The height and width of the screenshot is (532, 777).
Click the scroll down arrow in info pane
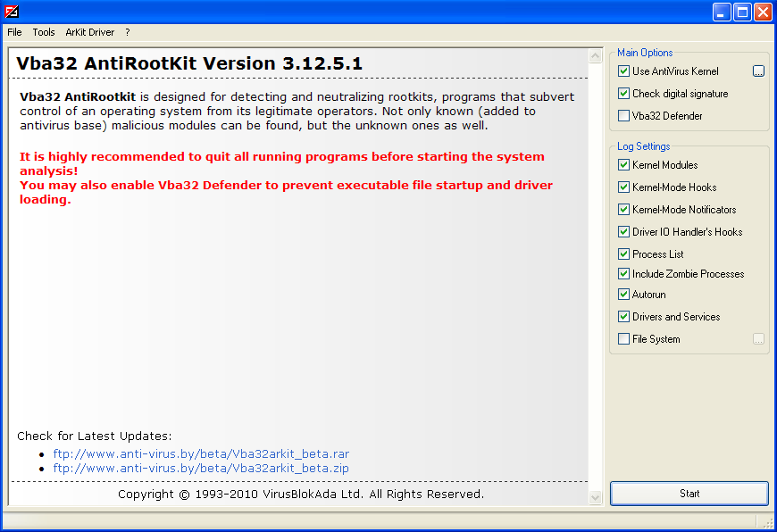595,497
